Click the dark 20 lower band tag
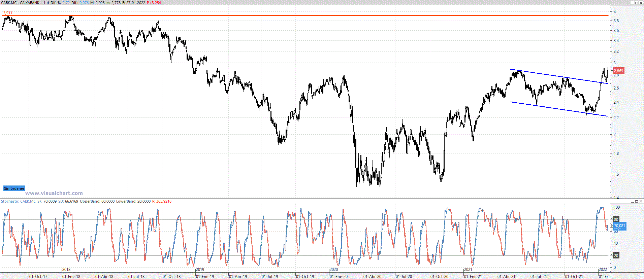The height and width of the screenshot is (279, 644). point(616,255)
